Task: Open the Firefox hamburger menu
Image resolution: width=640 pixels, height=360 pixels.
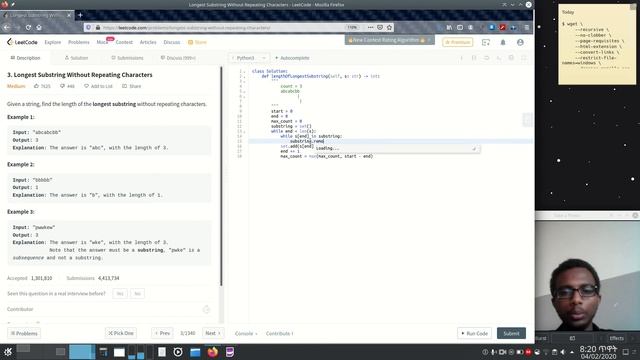Action: point(527,27)
